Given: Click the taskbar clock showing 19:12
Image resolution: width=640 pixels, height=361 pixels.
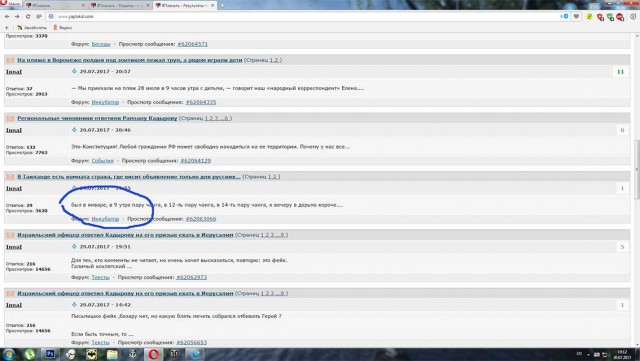Looking at the screenshot, I should (x=622, y=354).
